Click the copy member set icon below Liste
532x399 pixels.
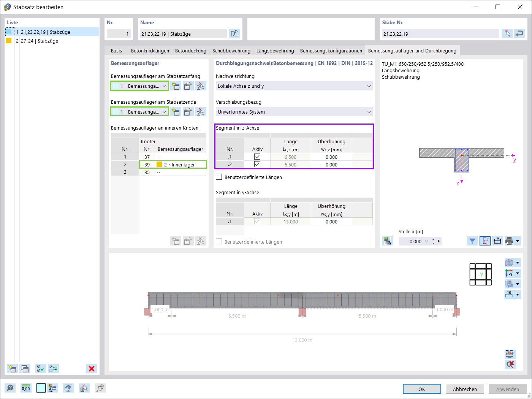tap(25, 368)
